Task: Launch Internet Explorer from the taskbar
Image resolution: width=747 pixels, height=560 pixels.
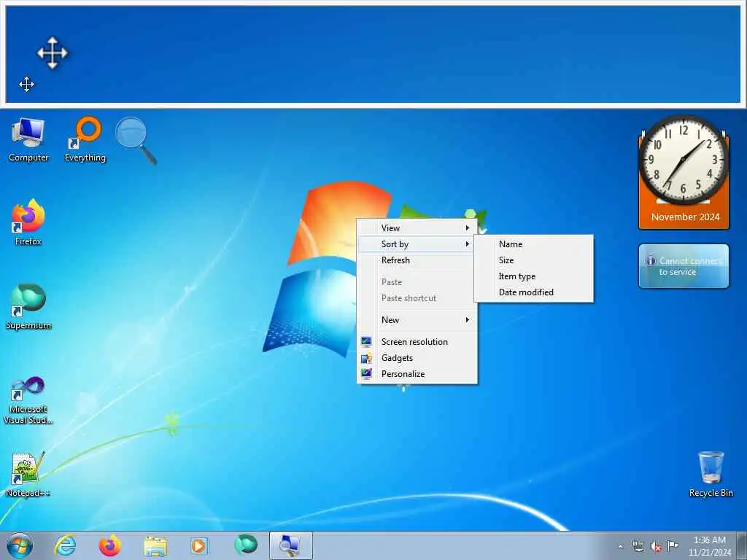Action: pos(65,545)
